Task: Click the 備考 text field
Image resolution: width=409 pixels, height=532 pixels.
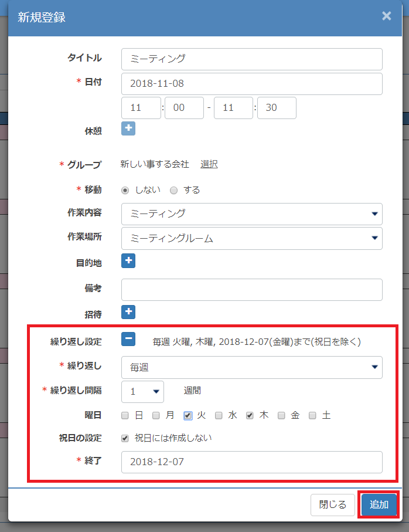Action: (252, 290)
